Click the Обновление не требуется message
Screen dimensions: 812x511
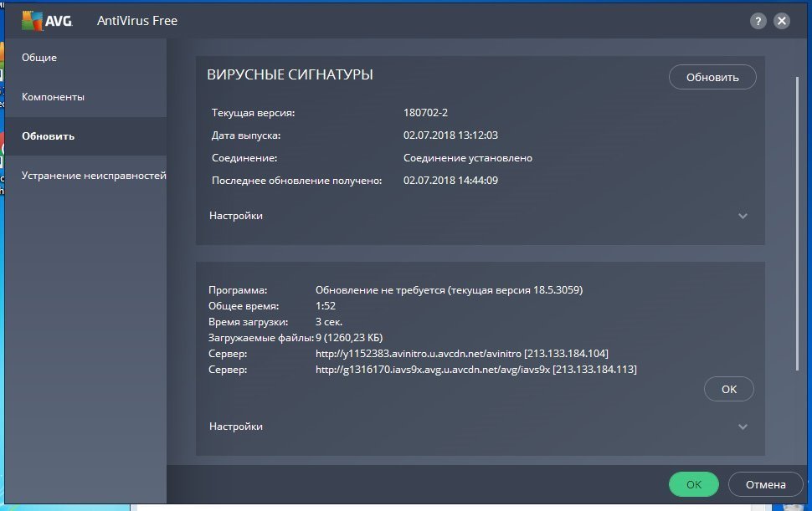tap(449, 290)
